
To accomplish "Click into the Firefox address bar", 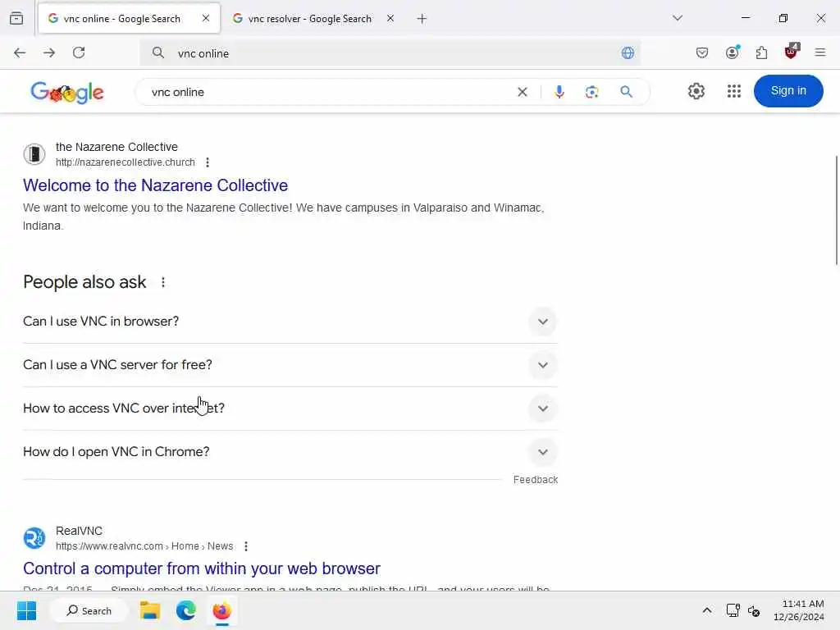I will 390,53.
